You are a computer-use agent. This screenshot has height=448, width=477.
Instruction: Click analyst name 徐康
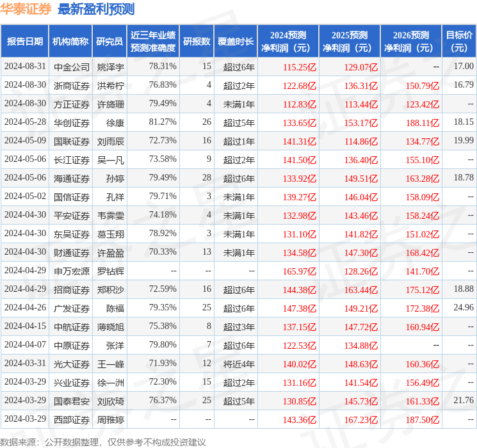coord(115,123)
